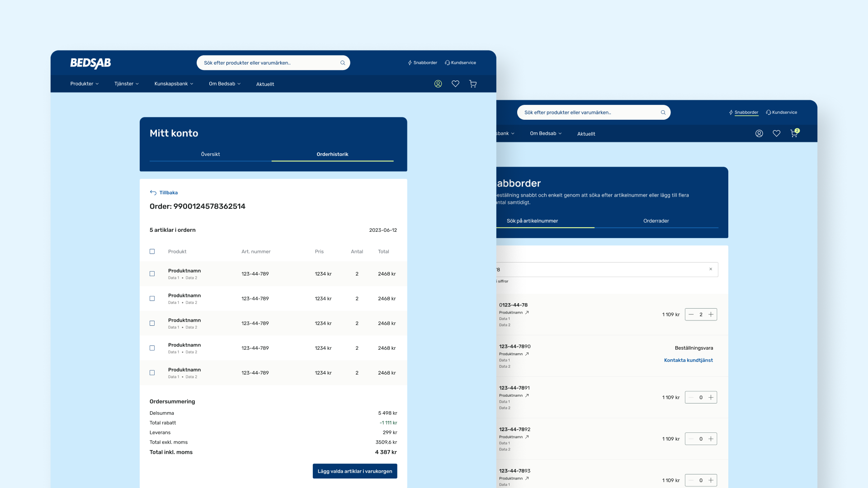Click Lägg valda artiklar i varukorgen button
The image size is (868, 488).
click(355, 471)
